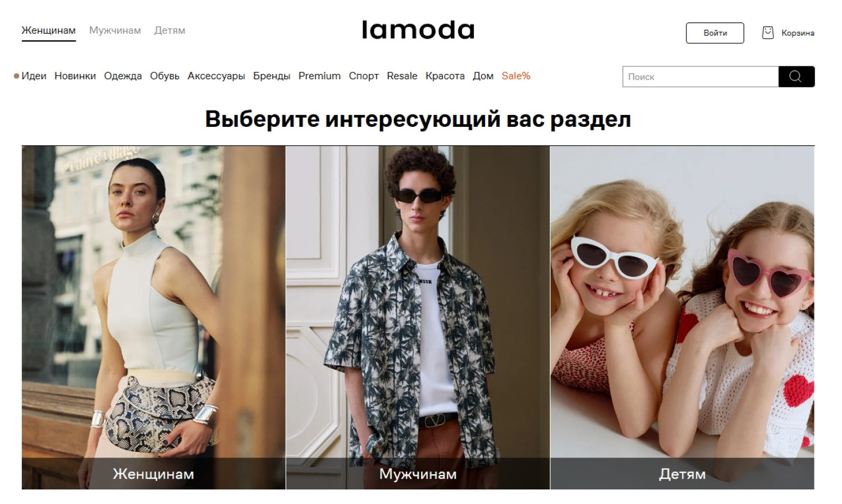The image size is (842, 504).
Task: Open the Premium section
Action: tap(319, 76)
